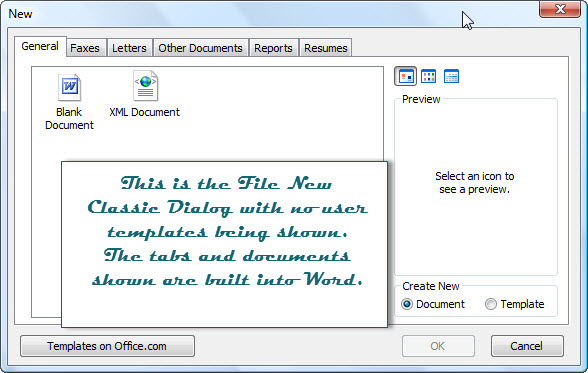Click the 'Blank Document' label text
The image size is (588, 373).
click(69, 118)
